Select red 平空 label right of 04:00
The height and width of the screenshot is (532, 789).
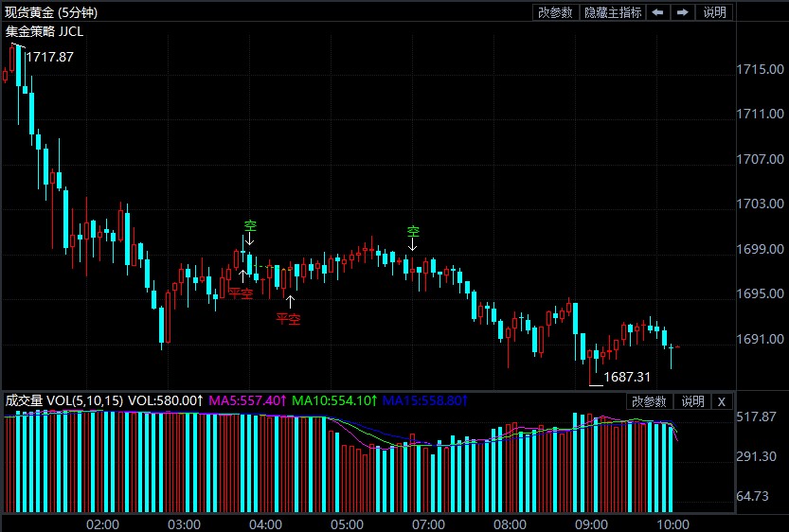(288, 319)
